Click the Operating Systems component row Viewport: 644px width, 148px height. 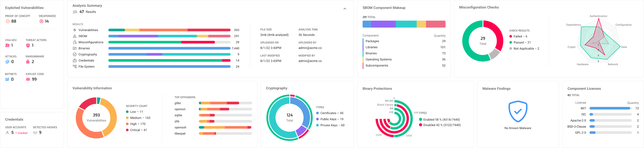pos(404,59)
